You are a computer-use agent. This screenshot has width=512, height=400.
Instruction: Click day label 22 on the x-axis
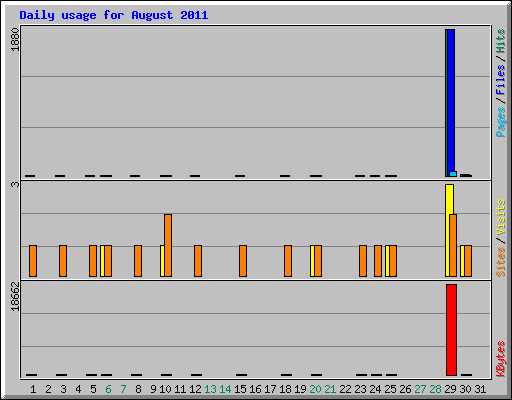[345, 389]
